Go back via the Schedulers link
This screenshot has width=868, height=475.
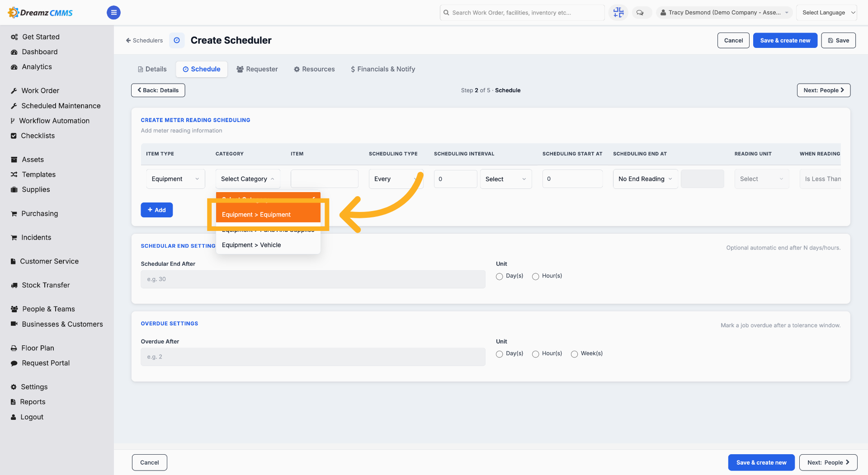144,40
